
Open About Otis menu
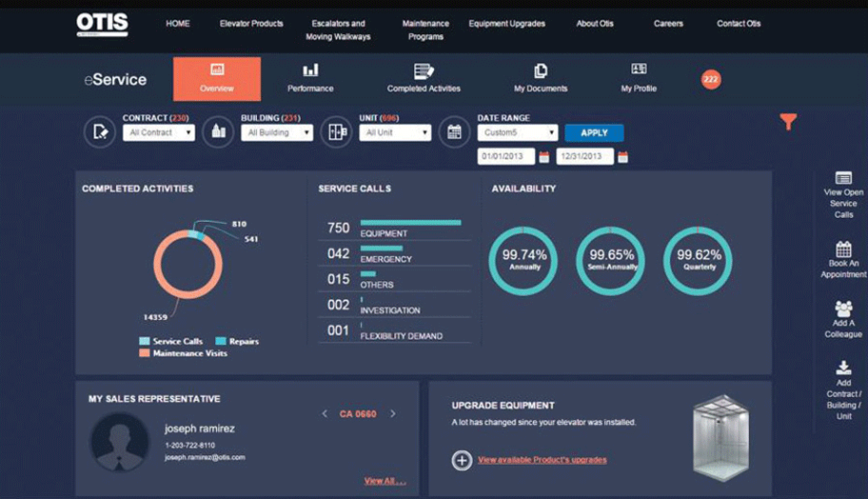595,24
